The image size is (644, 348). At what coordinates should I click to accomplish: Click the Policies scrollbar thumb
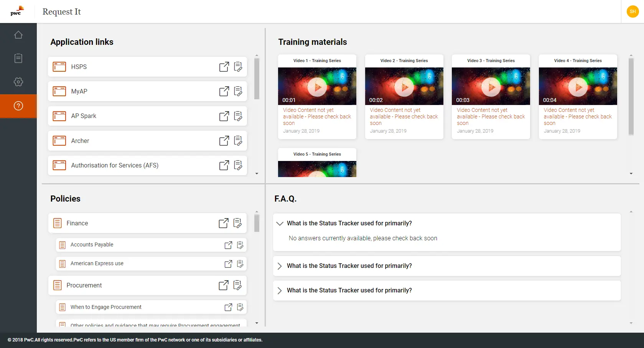click(257, 223)
